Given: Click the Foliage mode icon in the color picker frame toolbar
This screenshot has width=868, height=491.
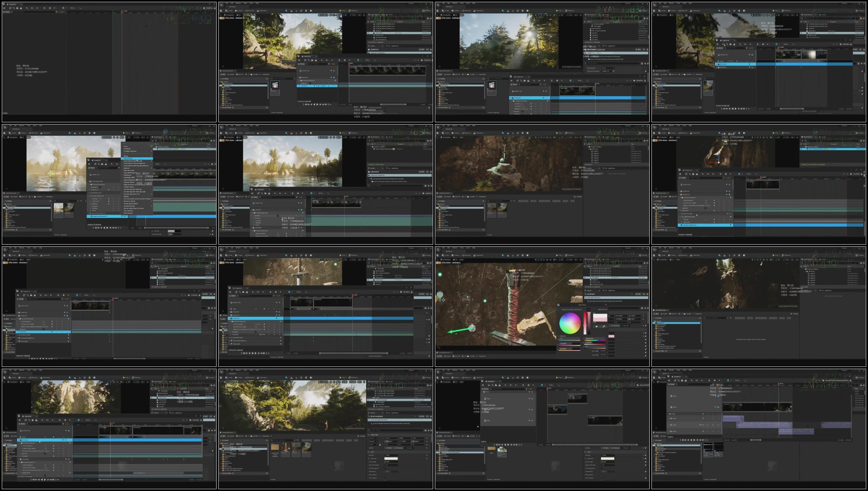Looking at the screenshot, I should (x=513, y=255).
